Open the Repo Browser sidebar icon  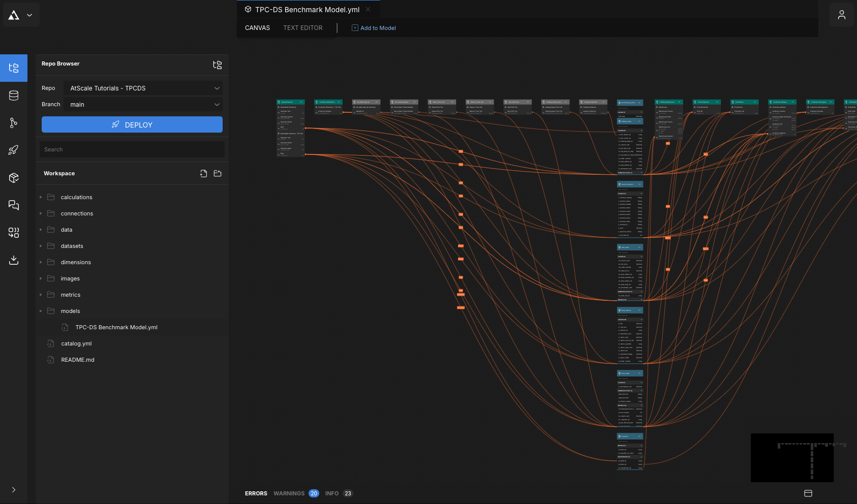click(14, 68)
